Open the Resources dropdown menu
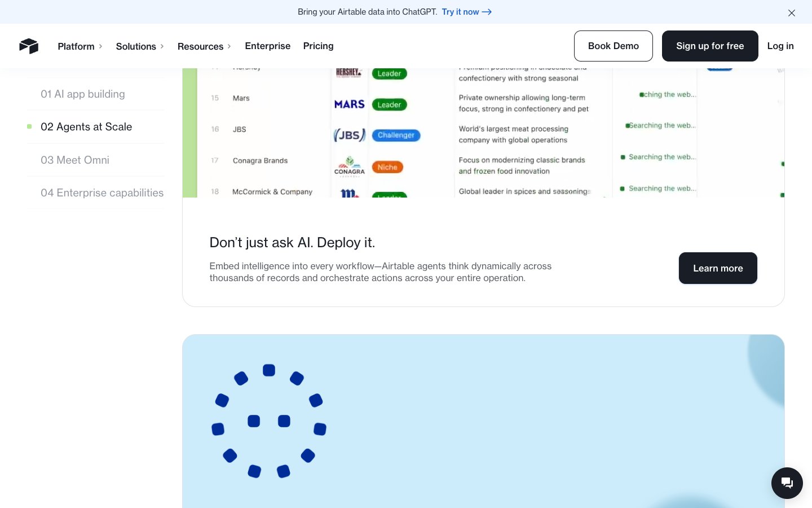812x508 pixels. 204,46
